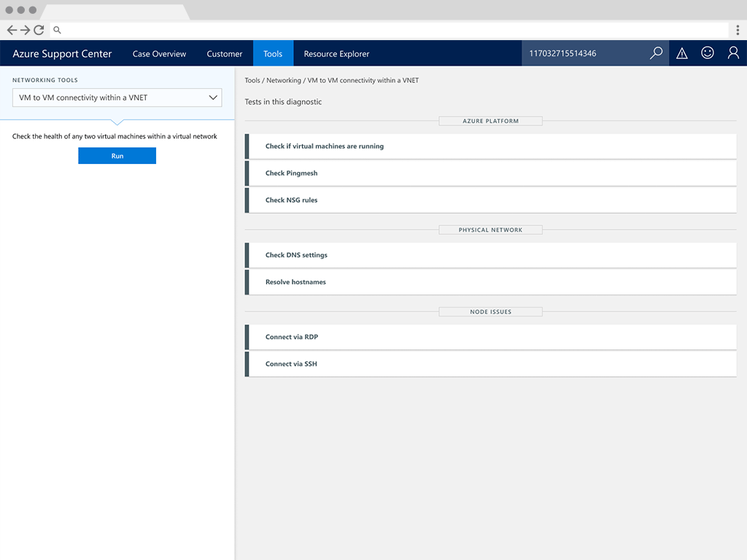
Task: Expand the Check DNS settings test
Action: tap(491, 255)
